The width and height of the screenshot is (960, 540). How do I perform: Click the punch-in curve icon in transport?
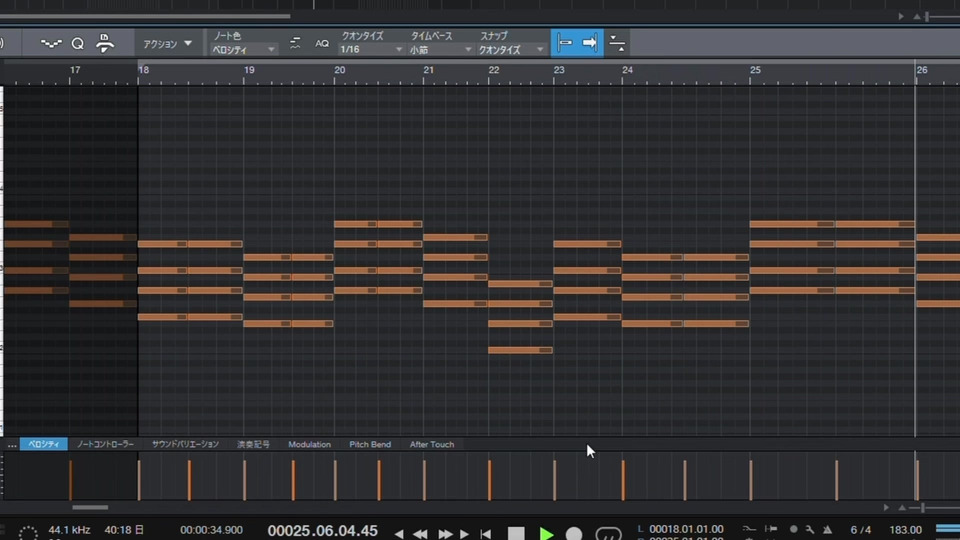pos(749,529)
